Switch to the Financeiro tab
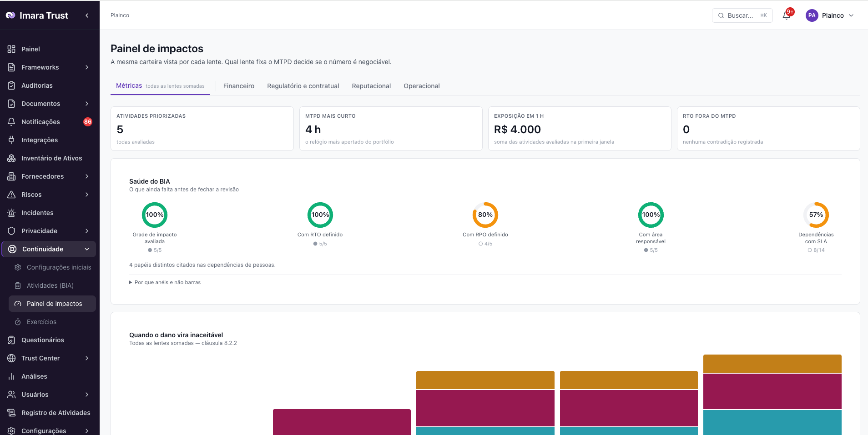Image resolution: width=868 pixels, height=435 pixels. [x=239, y=86]
